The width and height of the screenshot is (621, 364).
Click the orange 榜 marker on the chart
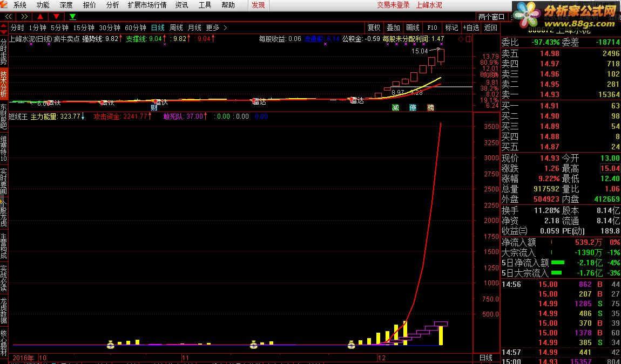tap(430, 108)
